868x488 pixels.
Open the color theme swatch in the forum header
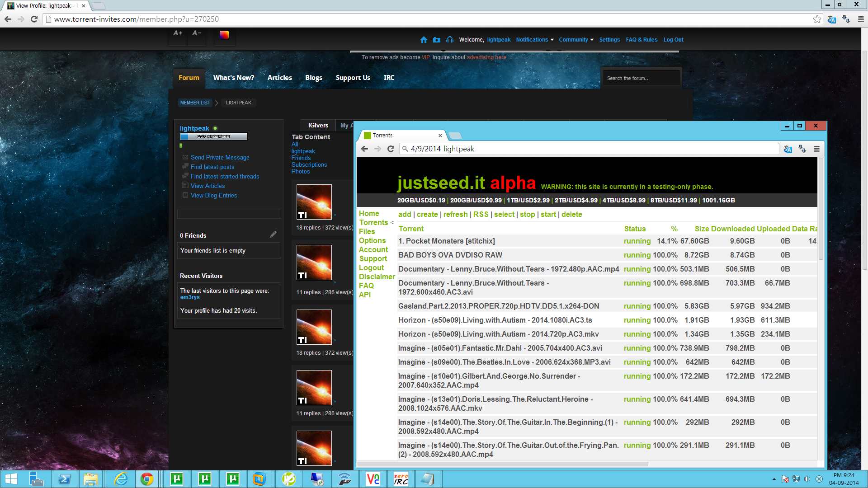(x=224, y=35)
